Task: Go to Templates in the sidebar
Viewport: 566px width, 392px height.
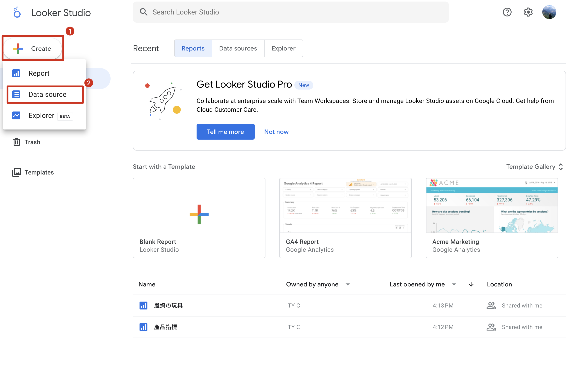Action: [33, 173]
